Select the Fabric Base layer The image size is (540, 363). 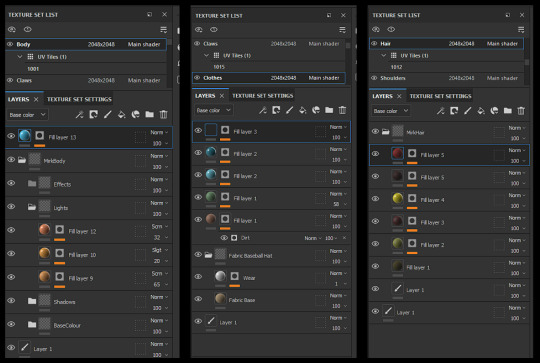coord(271,300)
